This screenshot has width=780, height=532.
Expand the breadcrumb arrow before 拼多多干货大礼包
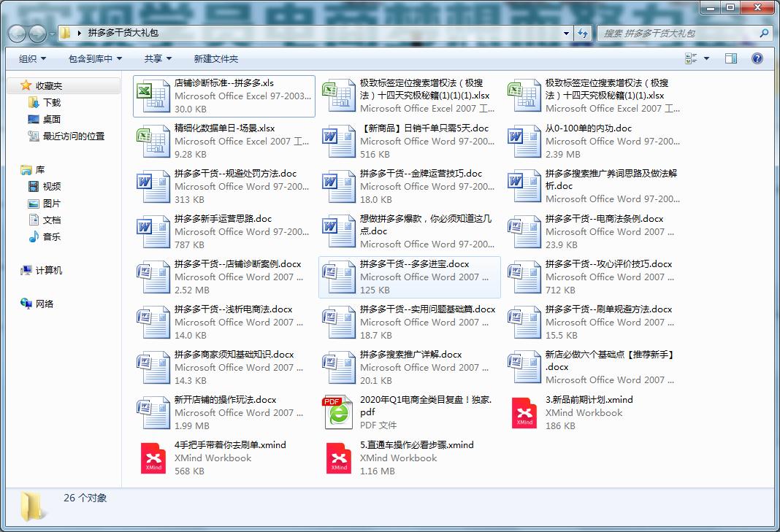click(79, 34)
